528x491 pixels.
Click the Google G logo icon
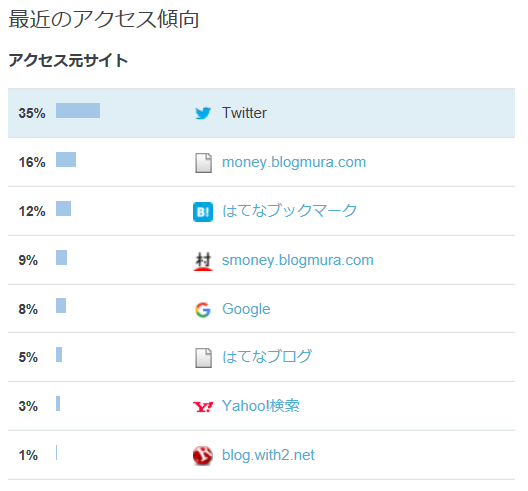(203, 310)
